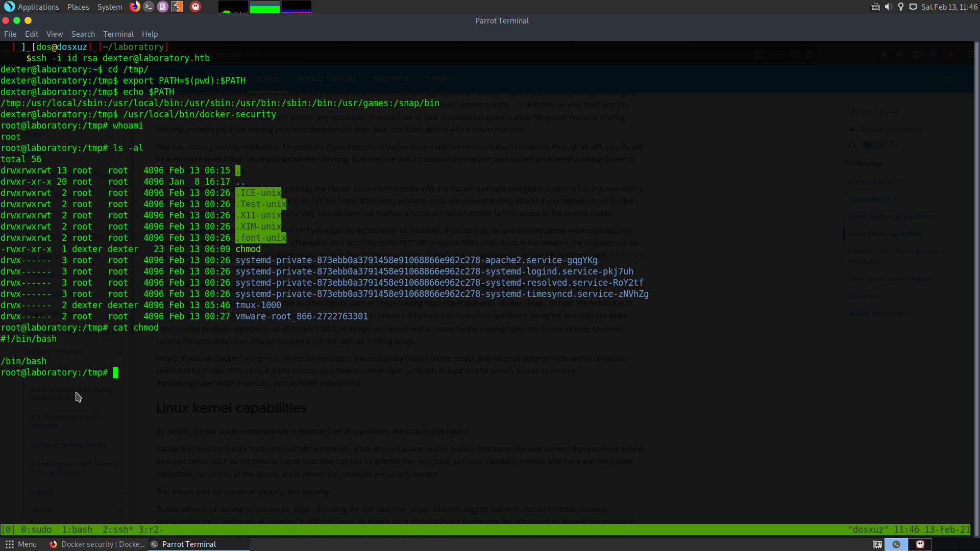Screen dimensions: 980x551
Task: Open the File menu in terminal
Action: point(10,34)
